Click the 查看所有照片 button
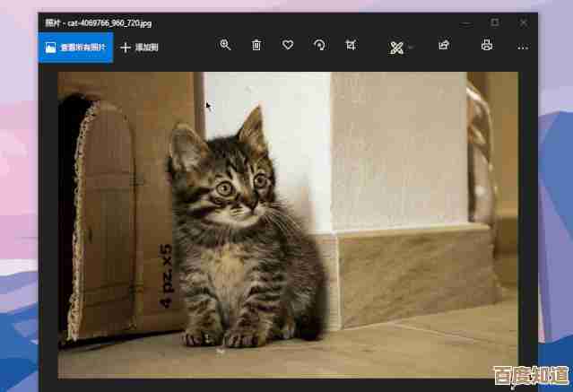This screenshot has height=392, width=573. pyautogui.click(x=75, y=47)
